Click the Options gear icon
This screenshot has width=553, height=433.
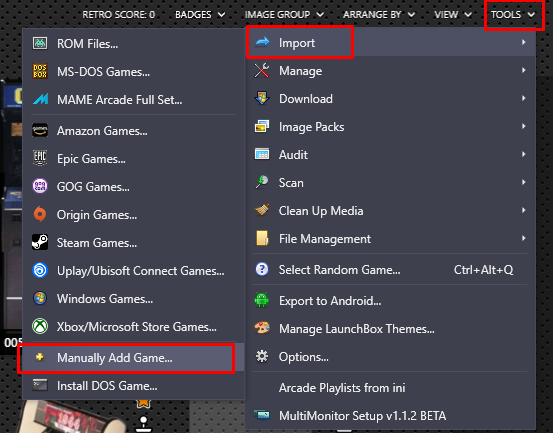coord(262,356)
